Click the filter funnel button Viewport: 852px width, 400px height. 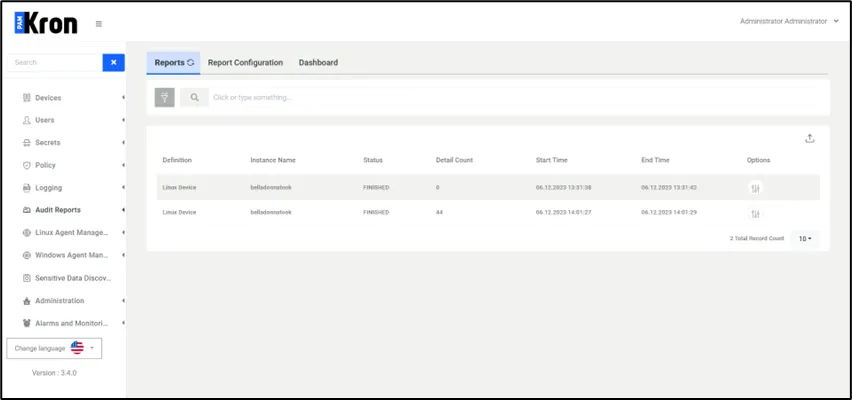pos(165,97)
